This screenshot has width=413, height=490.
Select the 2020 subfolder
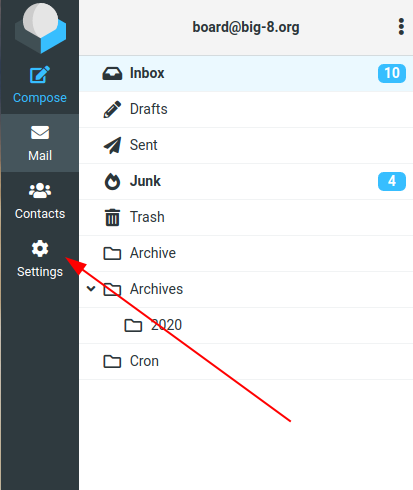pos(246,325)
